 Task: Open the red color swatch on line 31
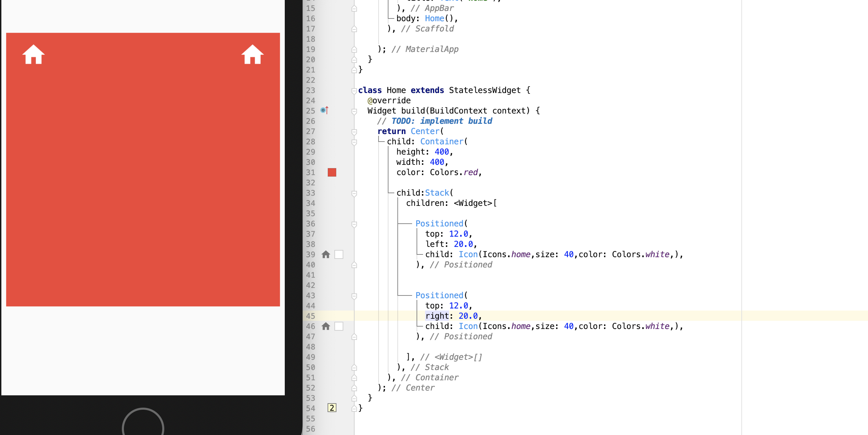tap(332, 172)
